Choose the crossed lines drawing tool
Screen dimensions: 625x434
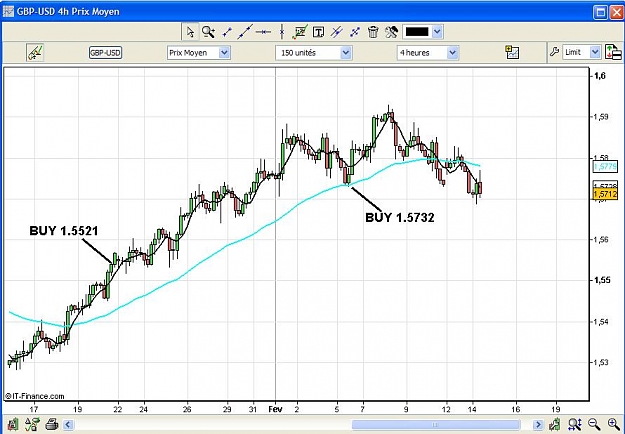click(337, 32)
